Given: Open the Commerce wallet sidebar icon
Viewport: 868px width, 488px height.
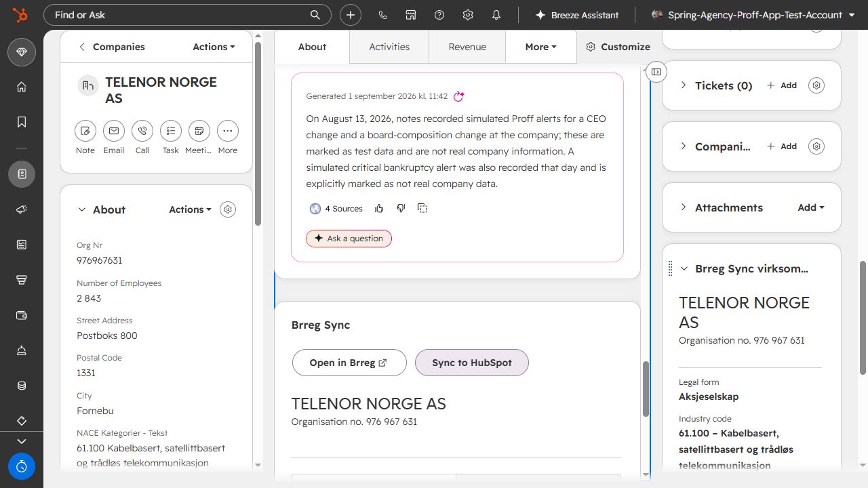Looking at the screenshot, I should click(x=22, y=315).
